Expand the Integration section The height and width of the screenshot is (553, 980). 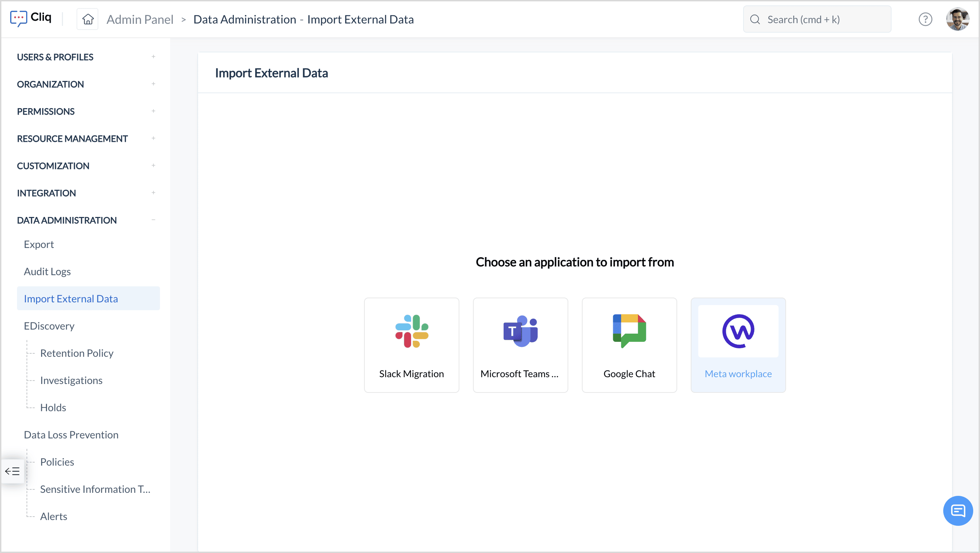coord(153,193)
